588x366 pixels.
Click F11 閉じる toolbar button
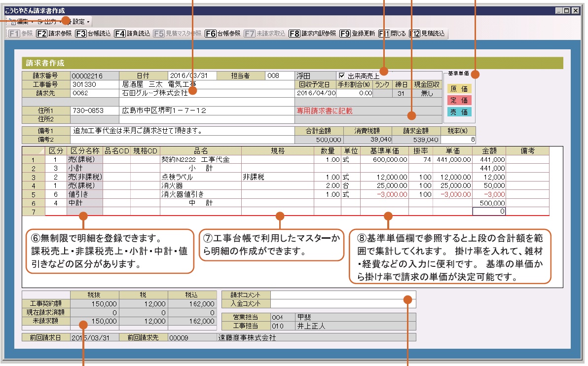(393, 34)
